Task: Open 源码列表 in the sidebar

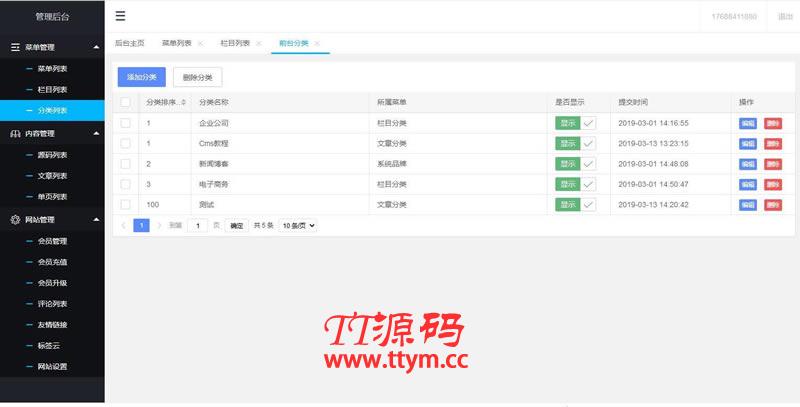Action: pos(52,155)
